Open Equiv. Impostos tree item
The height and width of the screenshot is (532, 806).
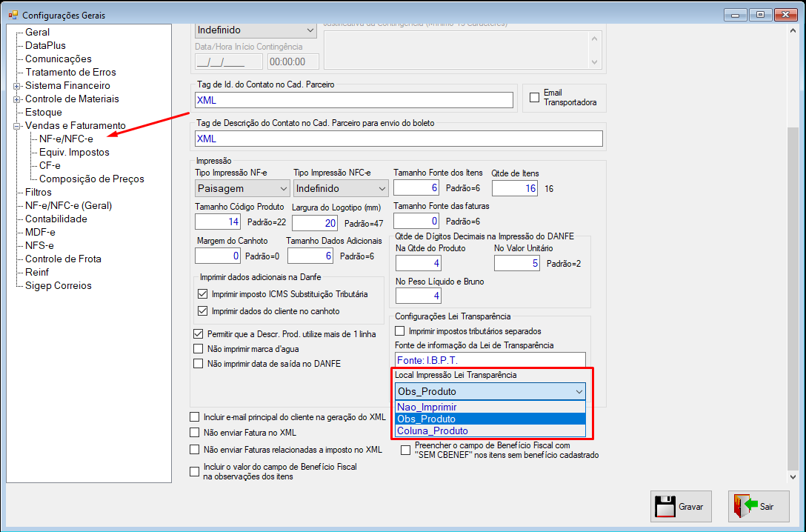pos(74,152)
